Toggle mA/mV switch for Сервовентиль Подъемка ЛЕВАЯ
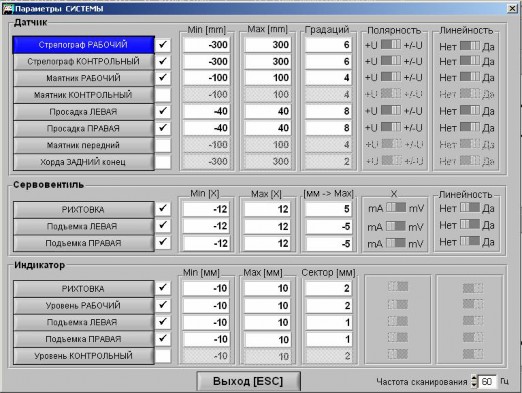 pos(396,226)
